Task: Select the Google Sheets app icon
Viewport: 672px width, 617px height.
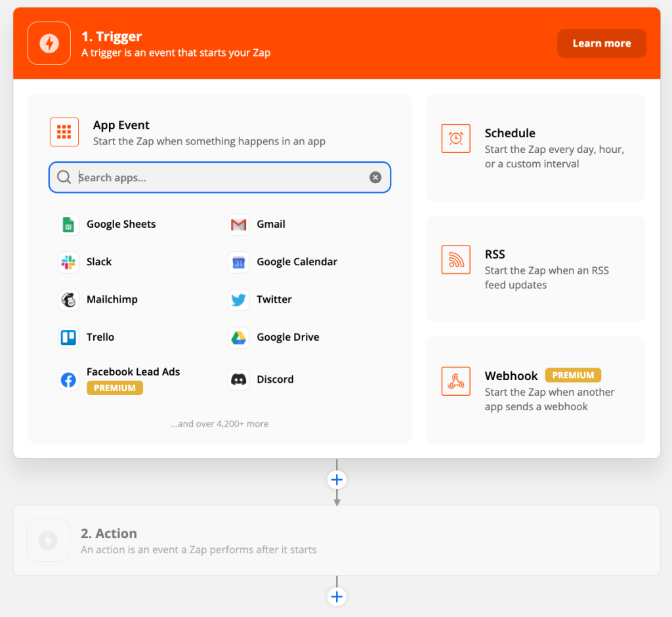Action: tap(68, 224)
